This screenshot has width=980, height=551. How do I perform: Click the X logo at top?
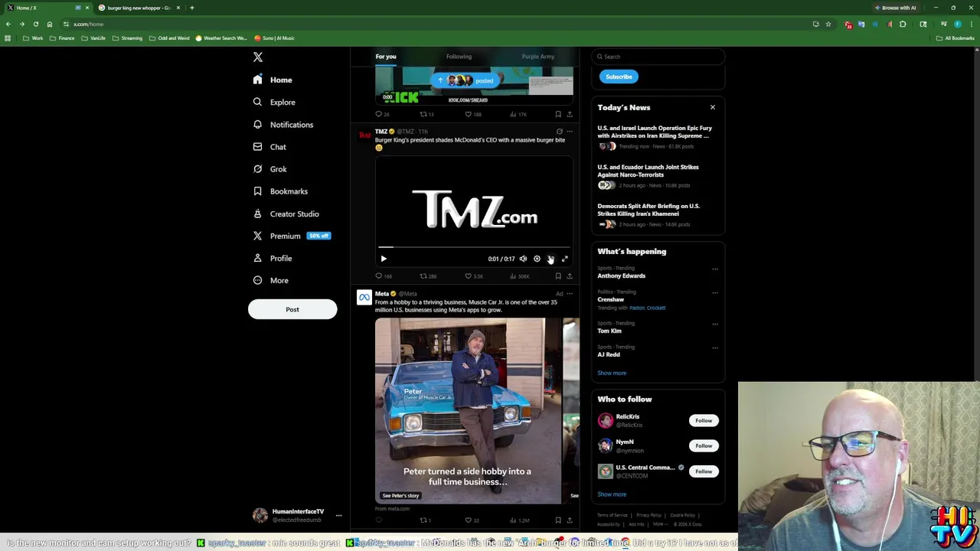pos(258,57)
